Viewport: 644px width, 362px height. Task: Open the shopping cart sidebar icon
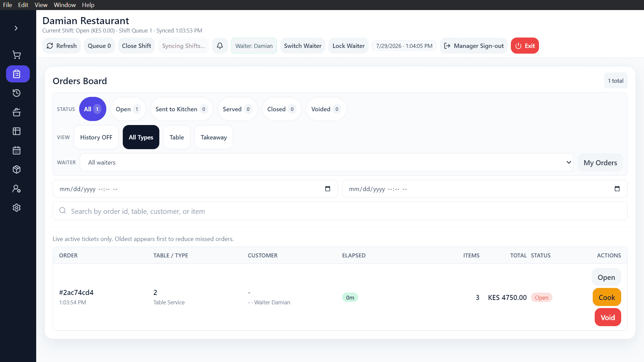16,55
